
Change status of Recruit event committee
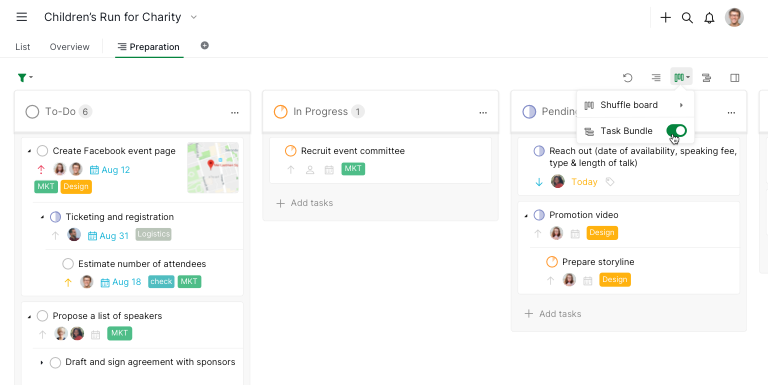pos(290,151)
